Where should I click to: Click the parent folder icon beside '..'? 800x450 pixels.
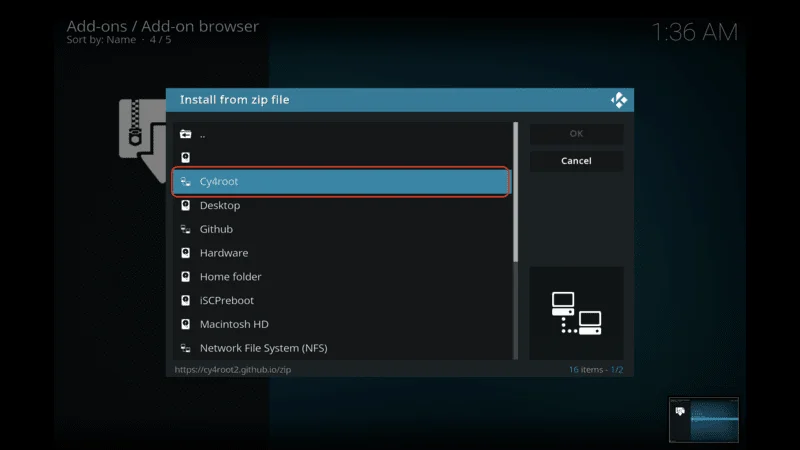coord(185,134)
